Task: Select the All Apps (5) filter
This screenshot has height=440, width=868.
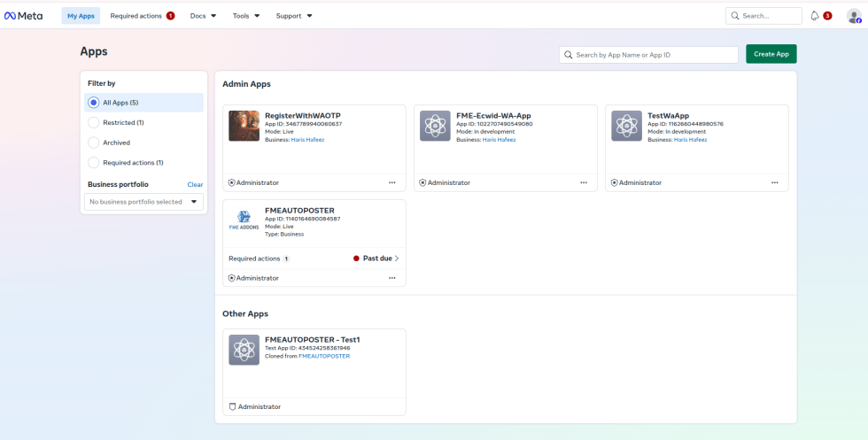Action: pyautogui.click(x=143, y=103)
